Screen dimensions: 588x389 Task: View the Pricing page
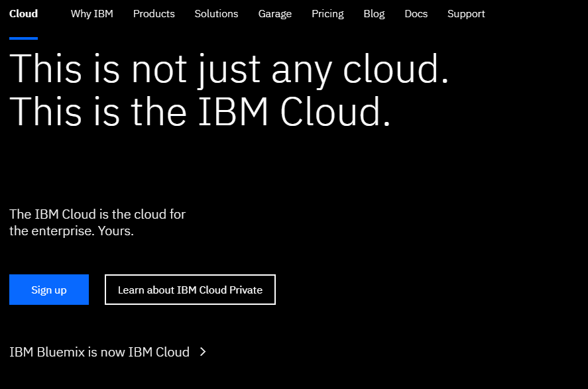coord(327,14)
